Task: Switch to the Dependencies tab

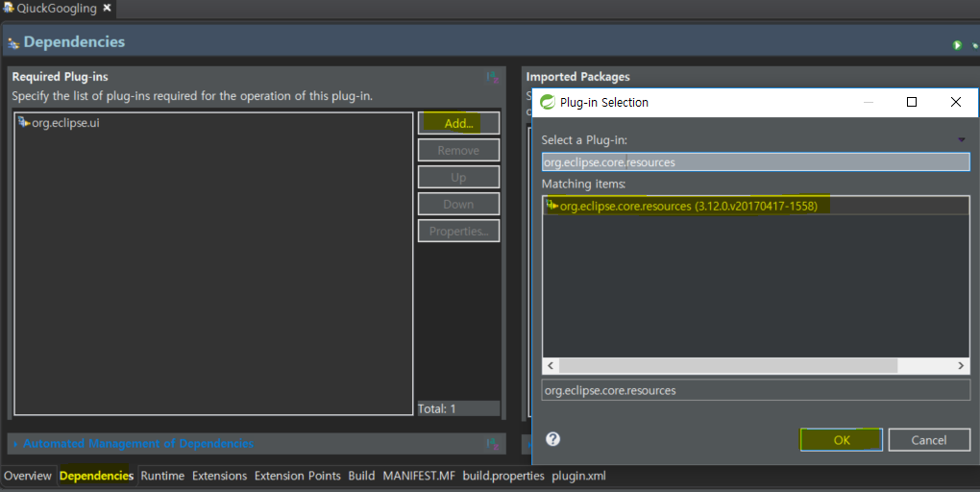Action: point(96,476)
